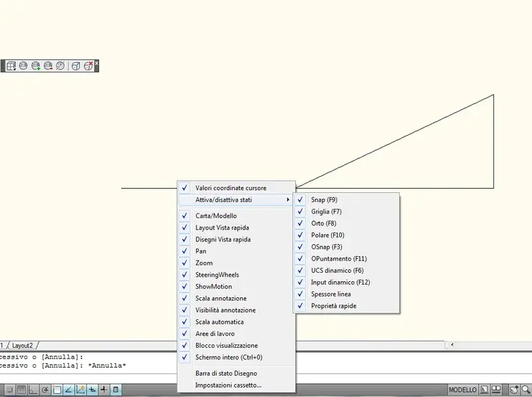Open the Mesh Primitives flyout in floating toolbar
The width and height of the screenshot is (532, 397).
11,66
